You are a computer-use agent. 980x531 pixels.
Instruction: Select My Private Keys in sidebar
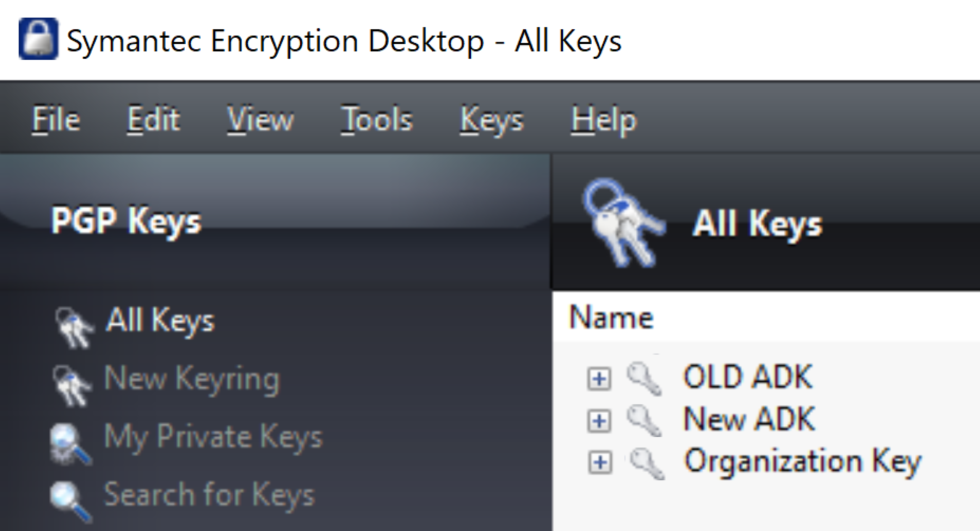coord(214,438)
